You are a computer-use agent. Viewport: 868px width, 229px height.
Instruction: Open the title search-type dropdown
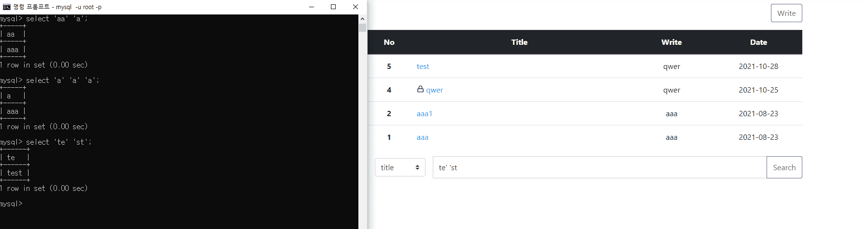tap(400, 167)
